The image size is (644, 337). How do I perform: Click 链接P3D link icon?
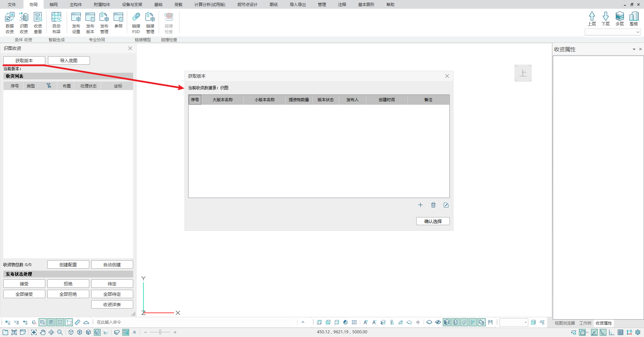tap(136, 23)
